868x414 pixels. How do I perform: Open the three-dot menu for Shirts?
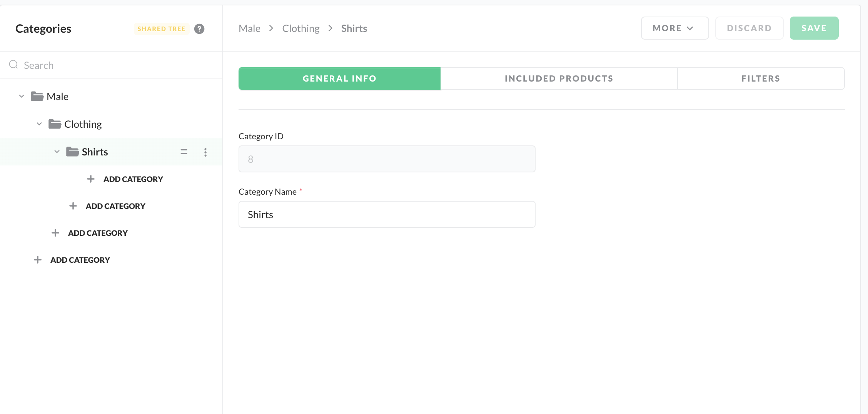205,152
